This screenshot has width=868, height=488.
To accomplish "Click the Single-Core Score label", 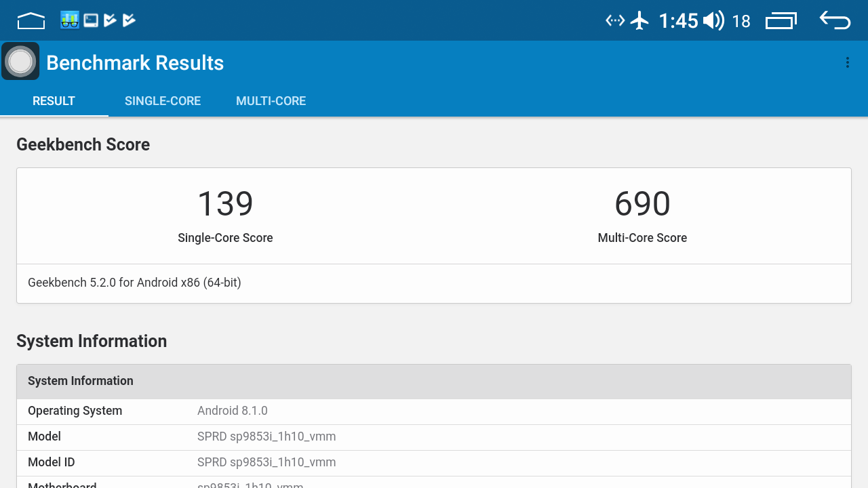I will 225,238.
